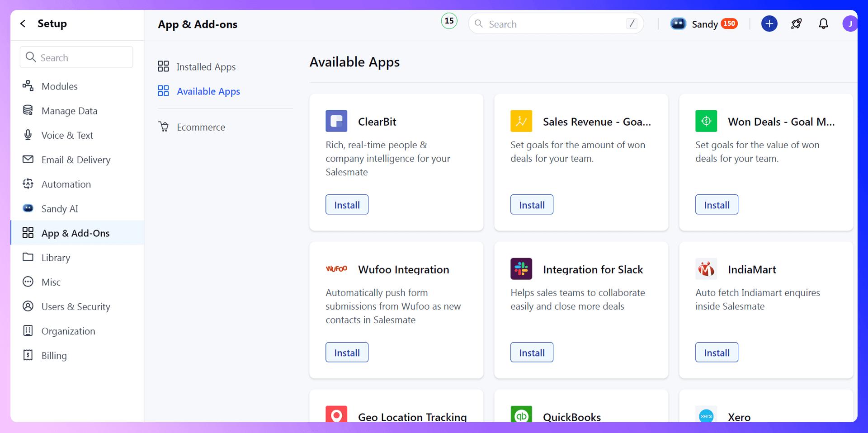Screen dimensions: 868x433
Task: Click the QuickBooks logo
Action: click(521, 414)
